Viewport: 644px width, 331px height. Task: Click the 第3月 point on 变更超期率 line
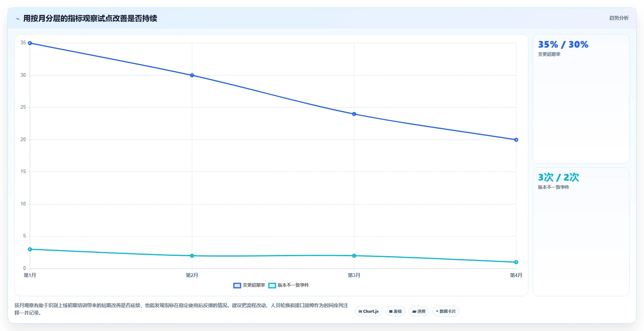(x=354, y=114)
